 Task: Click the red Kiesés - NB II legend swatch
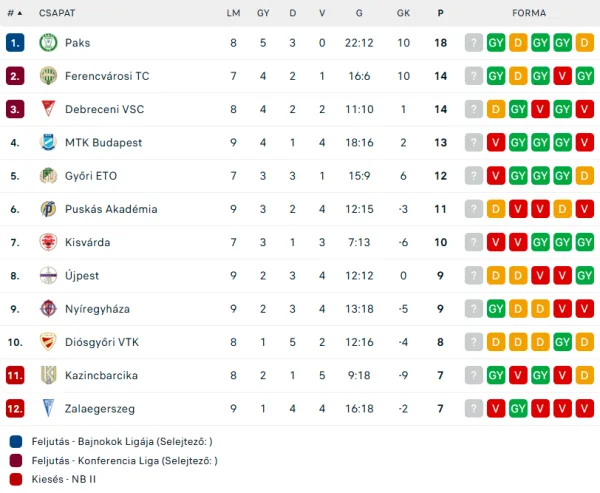click(x=15, y=479)
